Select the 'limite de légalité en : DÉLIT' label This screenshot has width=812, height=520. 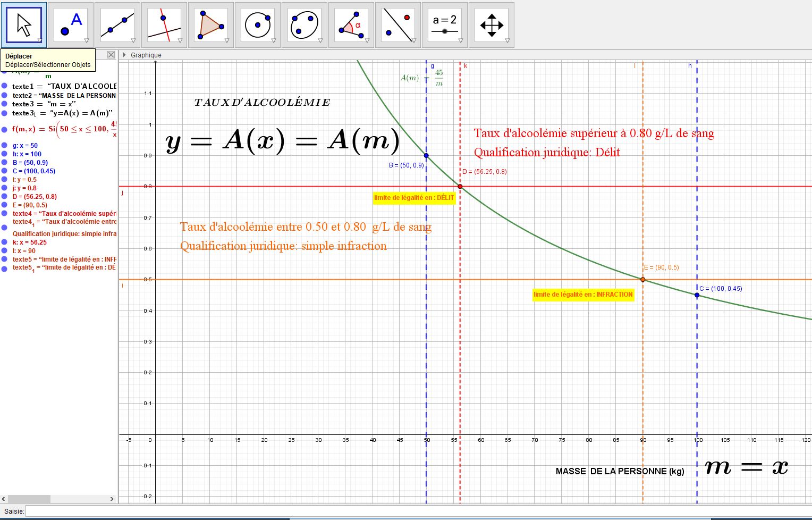414,198
